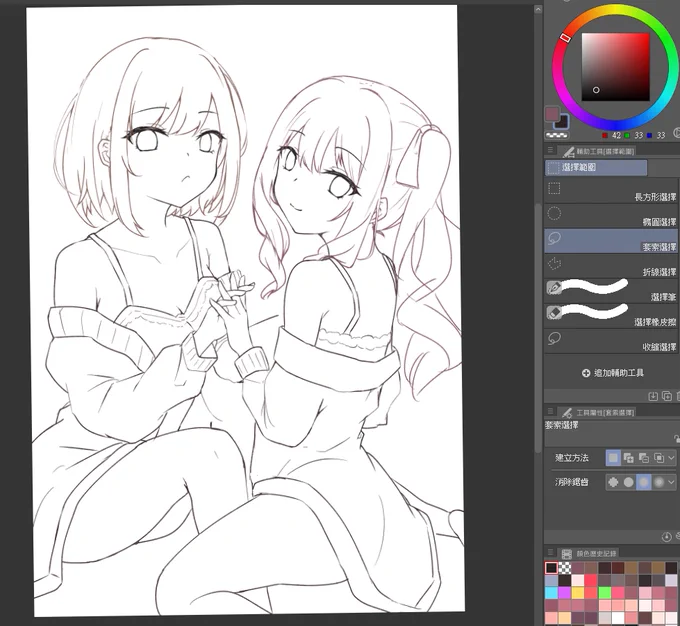
Task: Click the saturation-brightness square in color wheel
Action: 615,67
